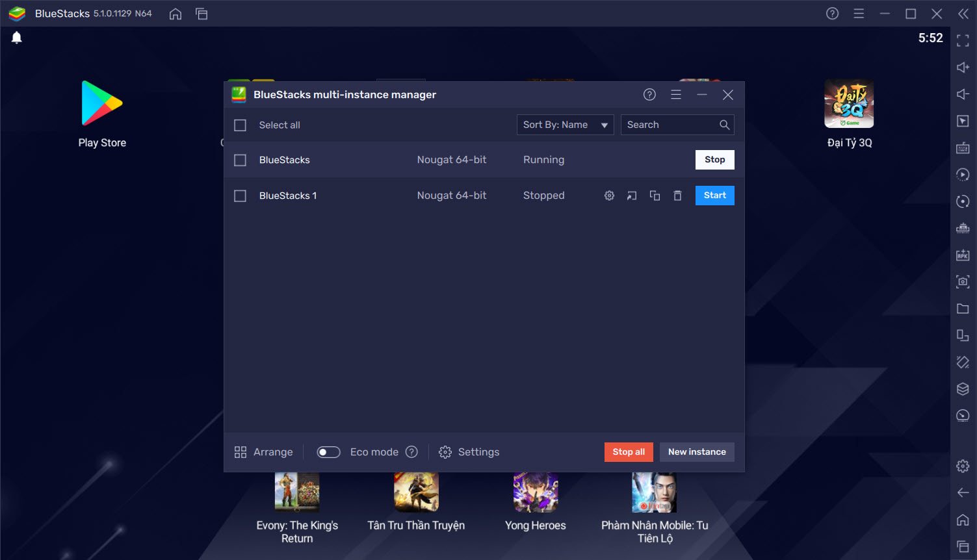
Task: Go to BlueStacks home in title bar
Action: [176, 14]
